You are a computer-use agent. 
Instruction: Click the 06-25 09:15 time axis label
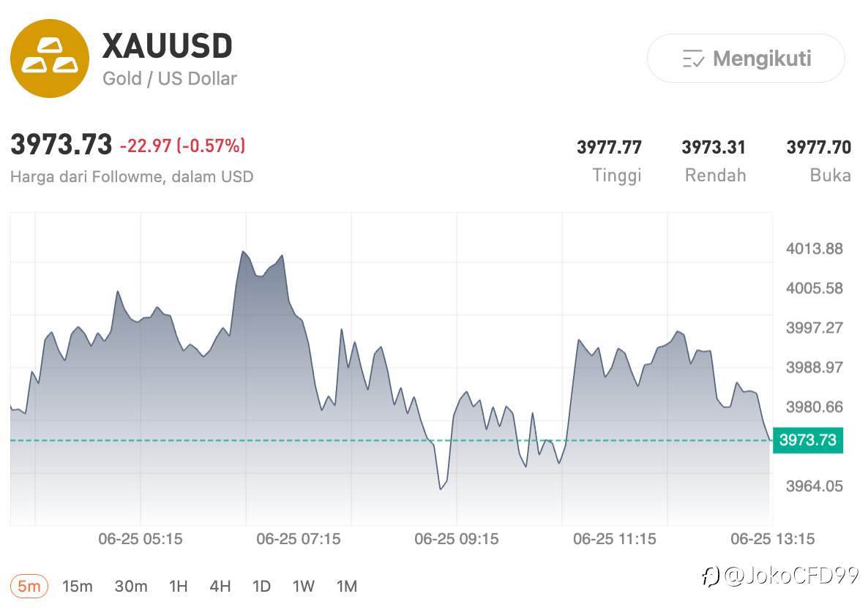pos(457,539)
